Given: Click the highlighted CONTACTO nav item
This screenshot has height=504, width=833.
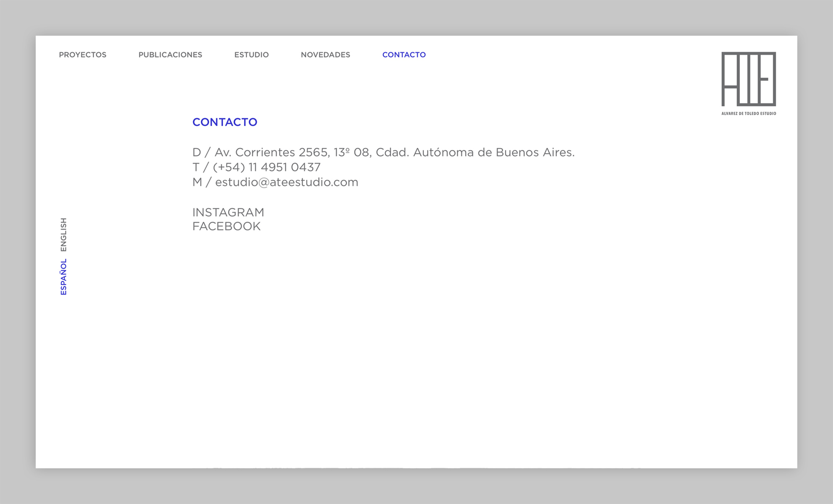Looking at the screenshot, I should point(404,55).
